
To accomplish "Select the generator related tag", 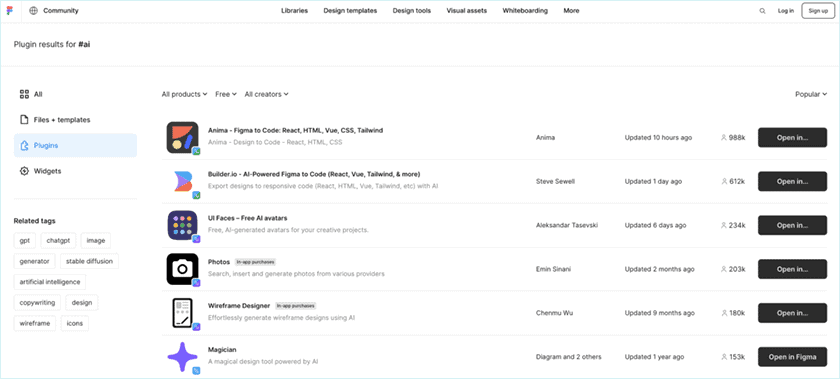I will coord(34,262).
